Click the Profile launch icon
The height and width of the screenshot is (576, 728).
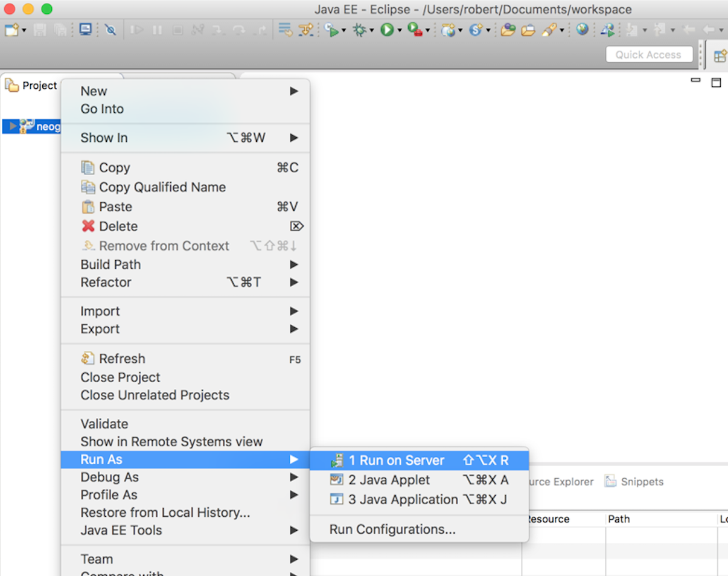[331, 30]
